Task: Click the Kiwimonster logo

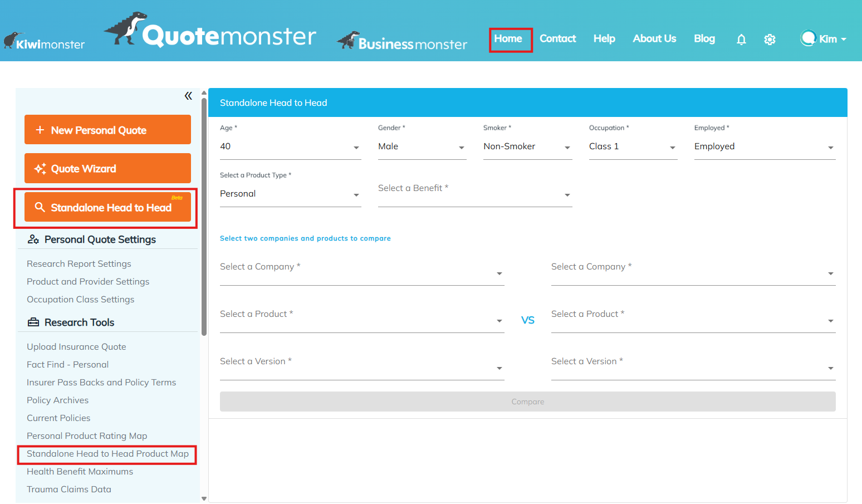Action: [45, 42]
